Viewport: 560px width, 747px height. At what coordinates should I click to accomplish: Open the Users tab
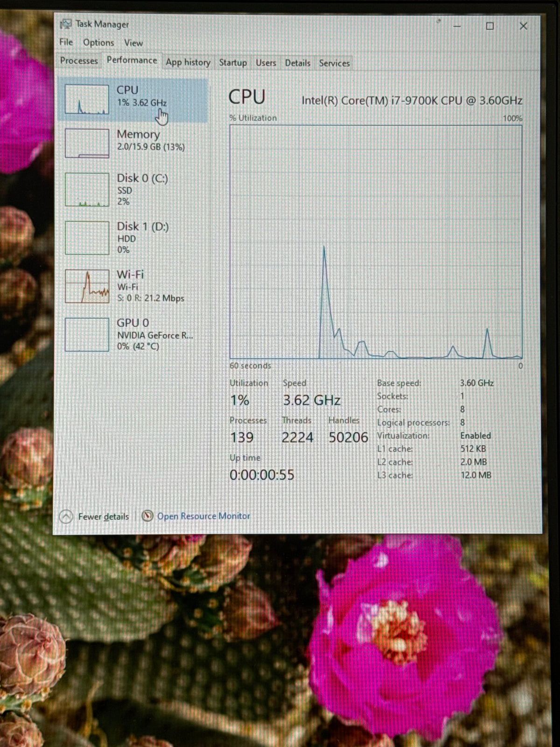point(266,63)
